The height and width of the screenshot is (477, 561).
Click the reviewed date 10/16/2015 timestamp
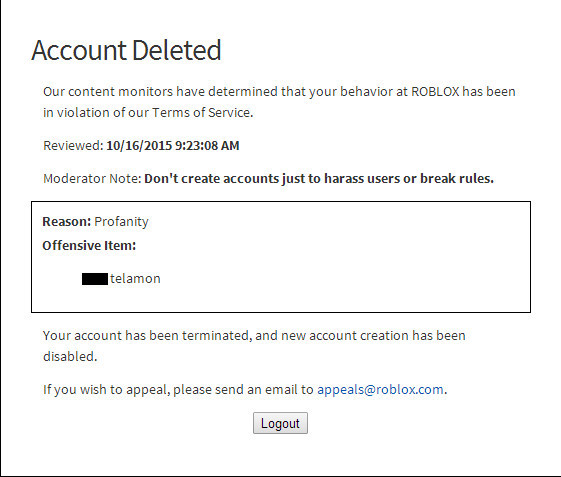point(173,146)
